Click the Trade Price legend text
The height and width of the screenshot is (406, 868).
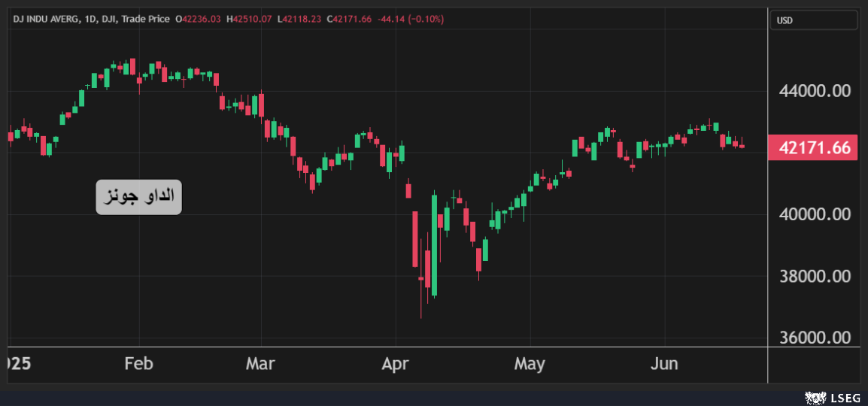[146, 20]
